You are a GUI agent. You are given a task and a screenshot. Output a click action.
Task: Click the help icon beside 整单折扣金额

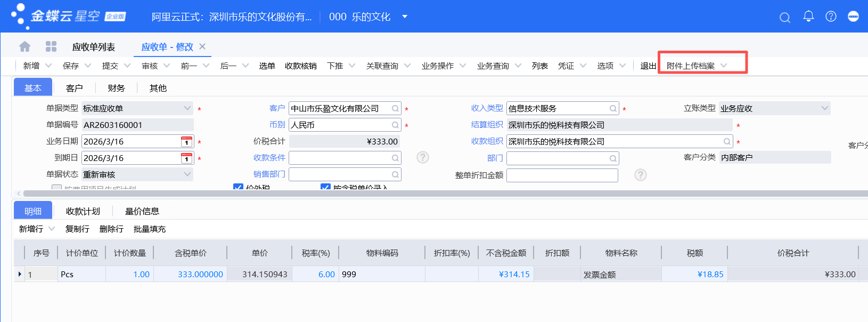pos(640,175)
